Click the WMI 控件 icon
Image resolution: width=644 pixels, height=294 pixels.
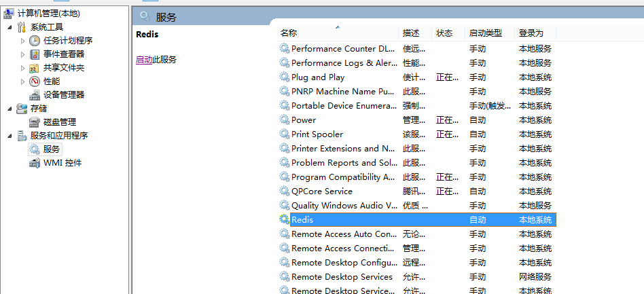point(35,162)
